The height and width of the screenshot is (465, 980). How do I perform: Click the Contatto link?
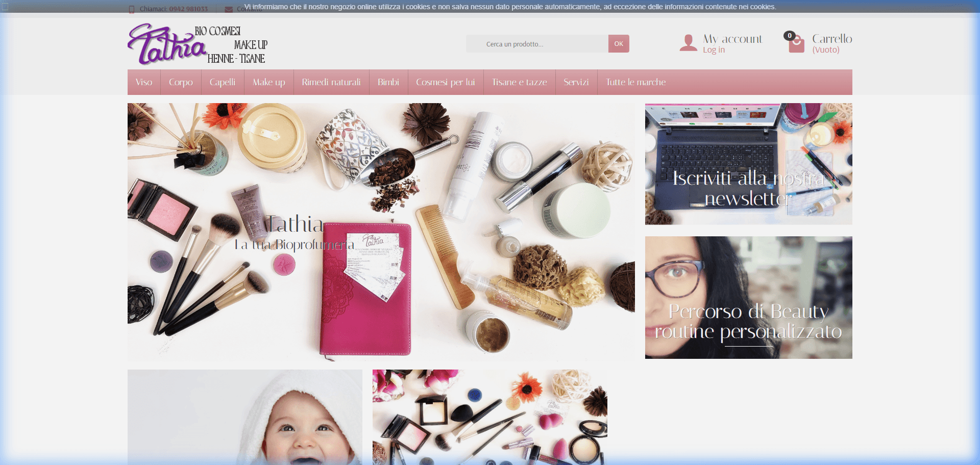[x=250, y=9]
